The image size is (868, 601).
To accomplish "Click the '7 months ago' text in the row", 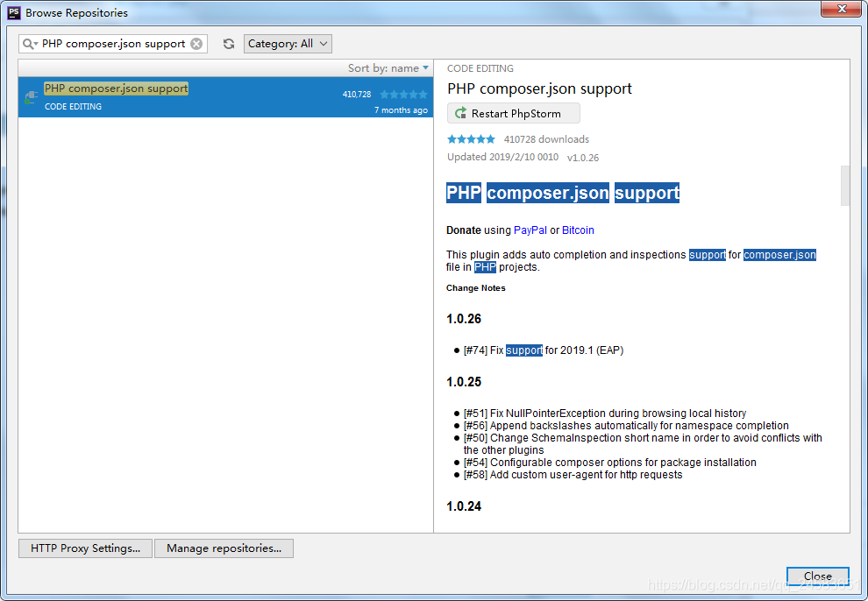I will click(401, 110).
